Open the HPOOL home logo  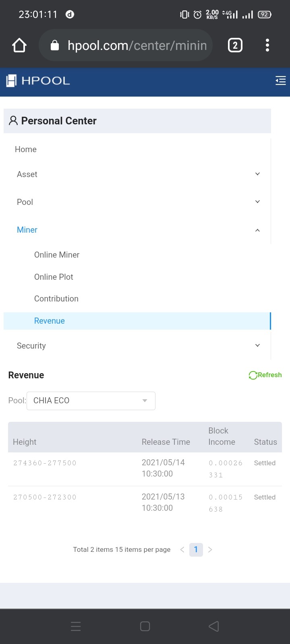point(37,81)
